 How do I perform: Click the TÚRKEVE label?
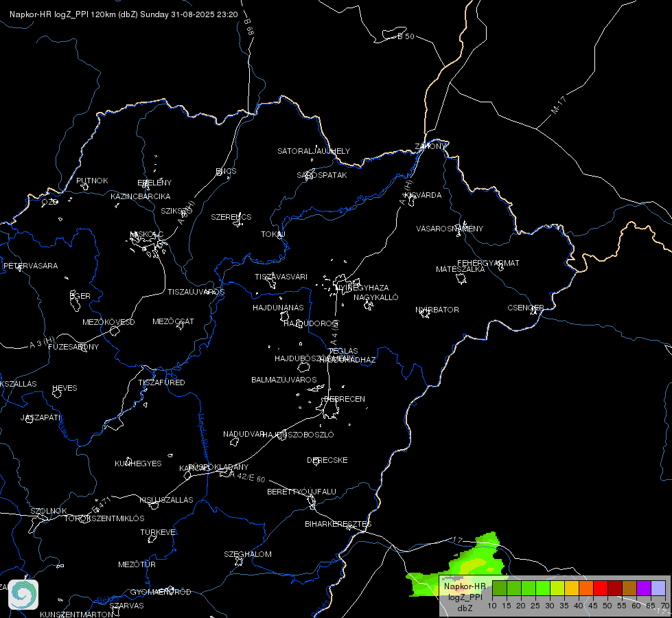pyautogui.click(x=159, y=531)
